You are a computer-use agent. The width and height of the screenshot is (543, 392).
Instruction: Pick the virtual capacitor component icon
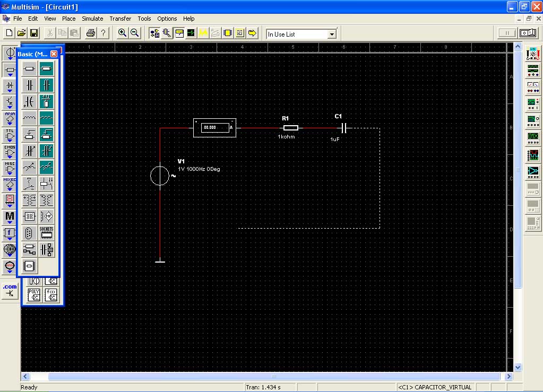(46, 85)
